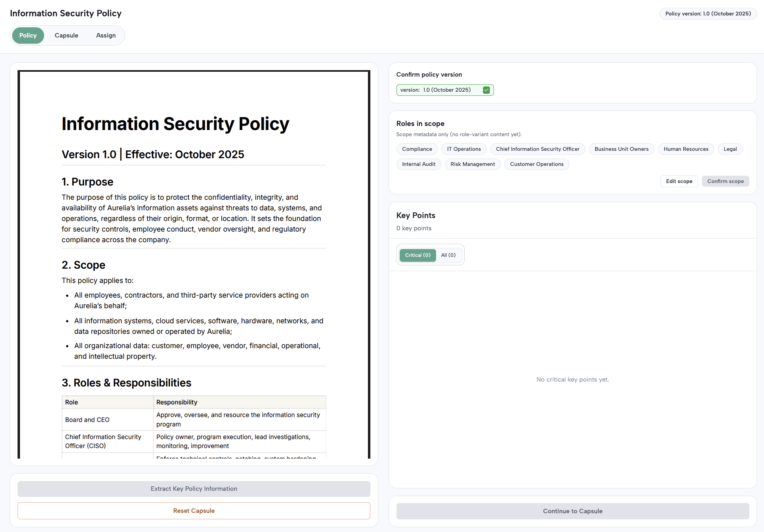
Task: Click the Edit scope button
Action: [x=679, y=181]
